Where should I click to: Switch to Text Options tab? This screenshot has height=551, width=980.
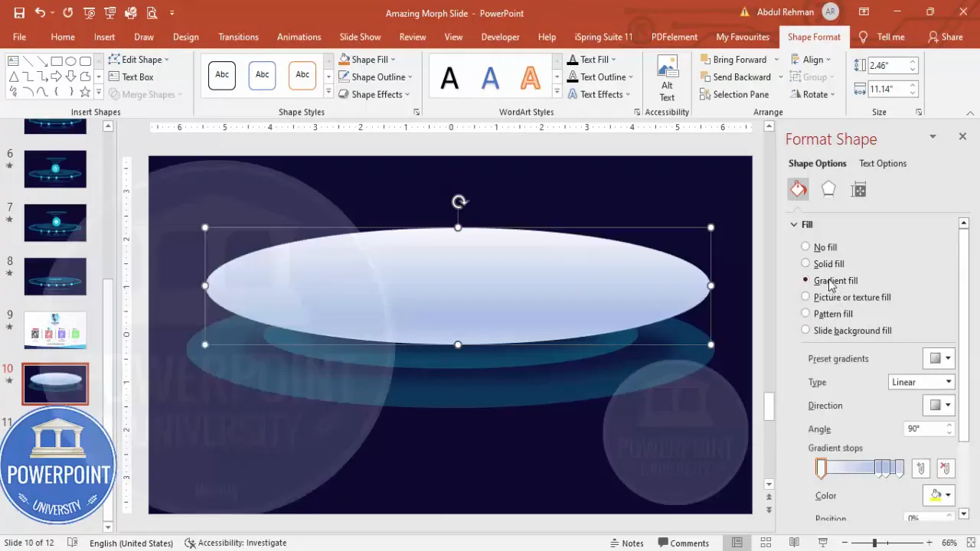click(x=883, y=163)
